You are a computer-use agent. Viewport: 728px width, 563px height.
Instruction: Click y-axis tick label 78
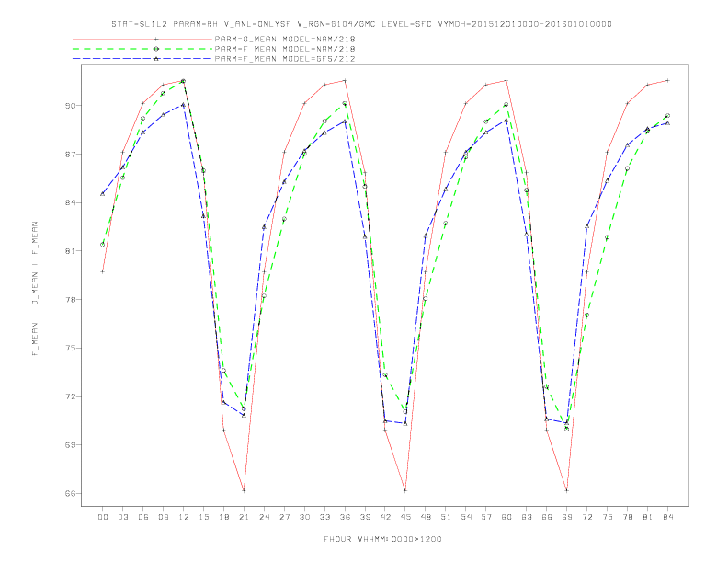coord(70,300)
